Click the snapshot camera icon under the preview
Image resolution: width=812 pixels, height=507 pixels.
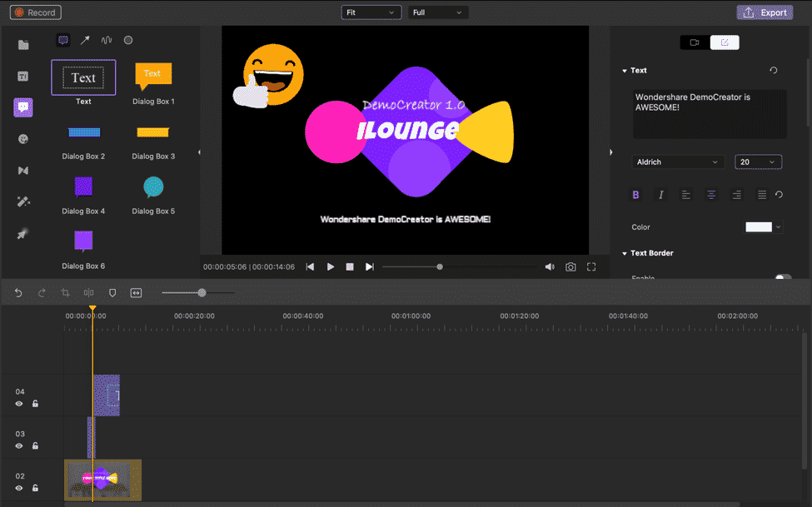(x=570, y=266)
